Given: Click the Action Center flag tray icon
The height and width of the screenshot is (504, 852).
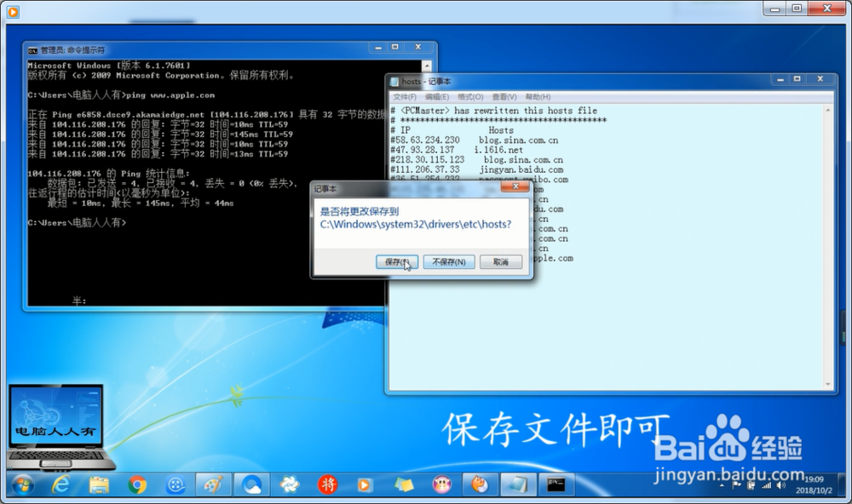Looking at the screenshot, I should (736, 485).
